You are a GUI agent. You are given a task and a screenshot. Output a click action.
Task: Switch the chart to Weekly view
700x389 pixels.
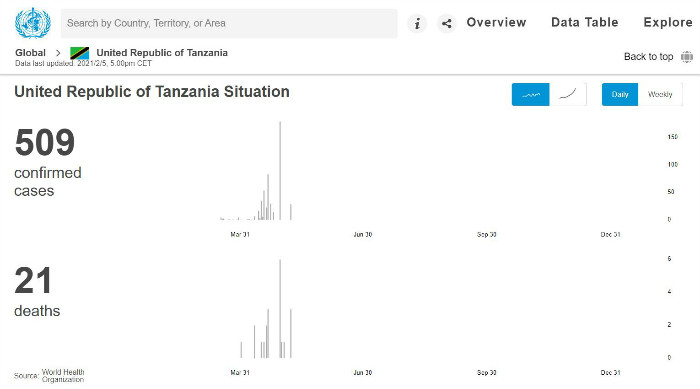tap(660, 94)
